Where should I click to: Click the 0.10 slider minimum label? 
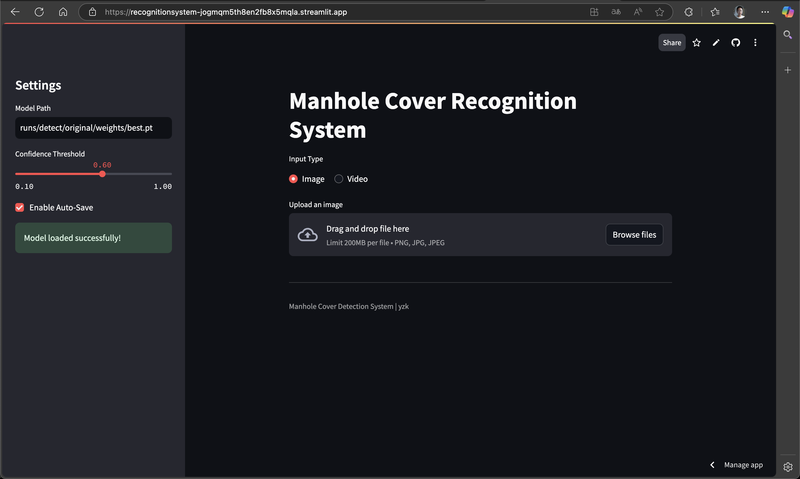pos(24,187)
